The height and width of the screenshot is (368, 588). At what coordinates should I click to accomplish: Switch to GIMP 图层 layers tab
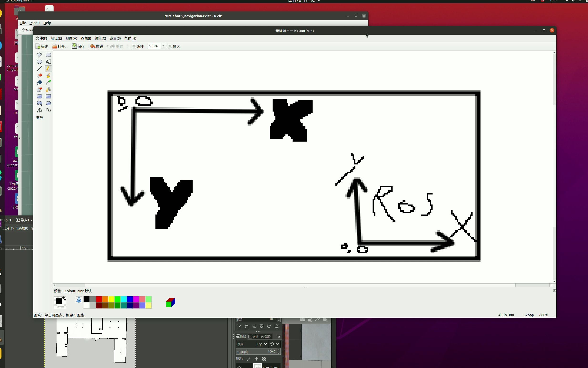(241, 336)
